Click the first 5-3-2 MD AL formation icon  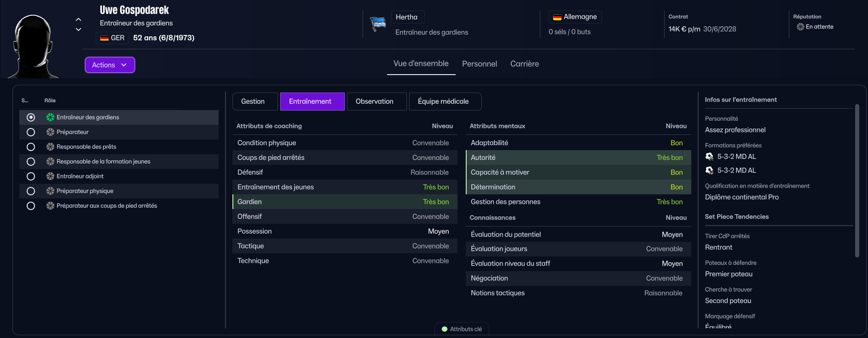point(709,157)
